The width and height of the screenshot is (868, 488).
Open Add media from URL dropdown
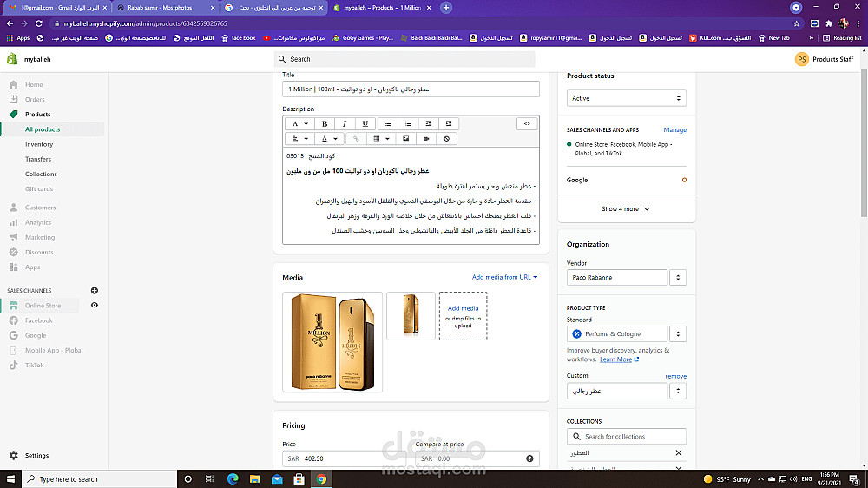coord(504,278)
